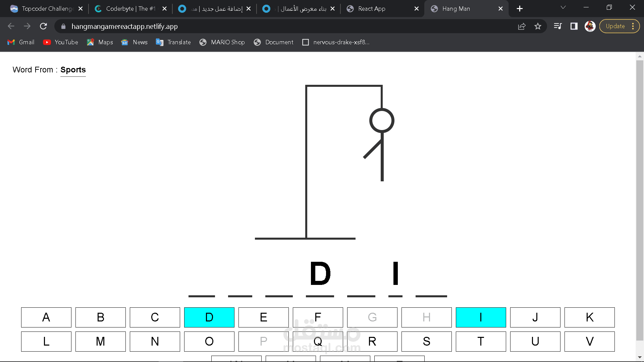The height and width of the screenshot is (362, 644).
Task: Click the Update browser button
Action: tap(615, 26)
